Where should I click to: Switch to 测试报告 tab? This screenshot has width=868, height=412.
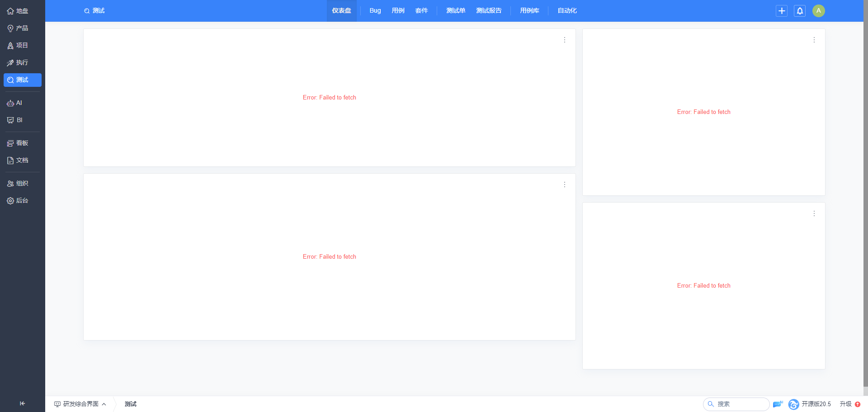(489, 11)
